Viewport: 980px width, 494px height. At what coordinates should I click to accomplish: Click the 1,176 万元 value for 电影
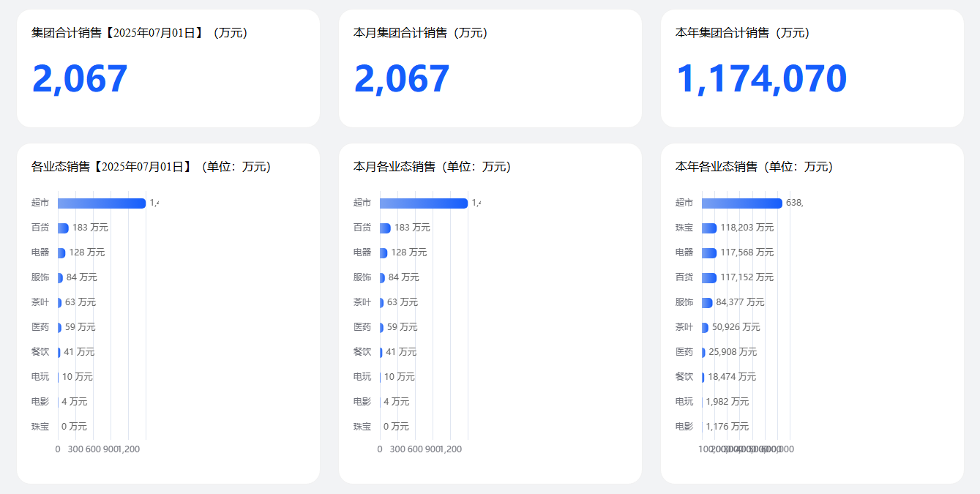(x=727, y=427)
